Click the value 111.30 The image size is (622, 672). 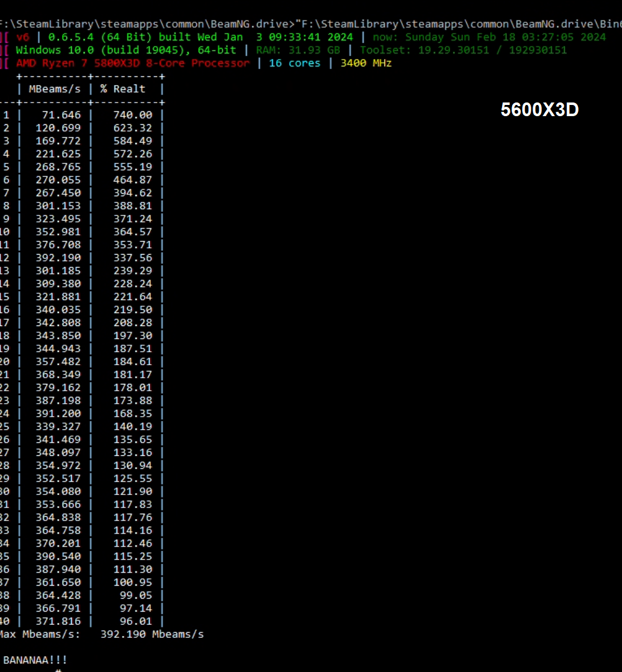pyautogui.click(x=133, y=569)
